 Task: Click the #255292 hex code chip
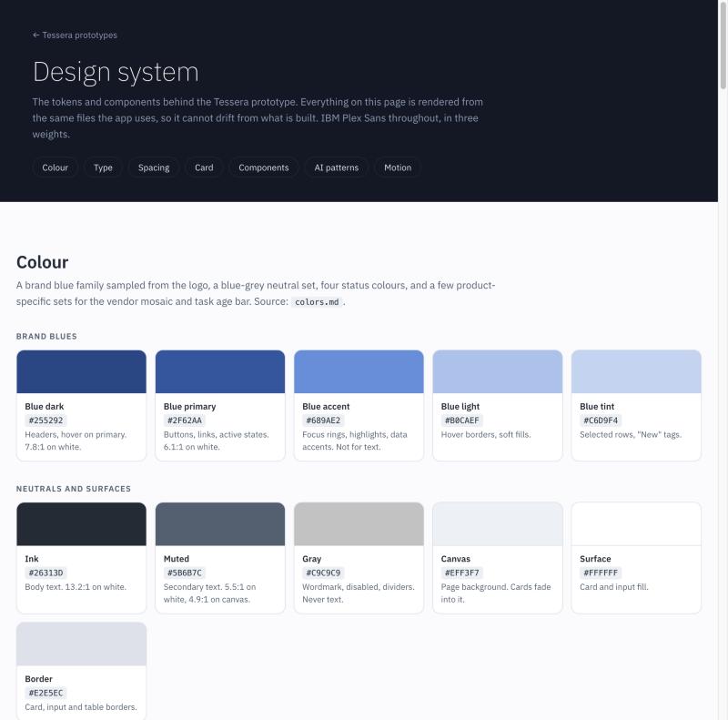click(45, 421)
